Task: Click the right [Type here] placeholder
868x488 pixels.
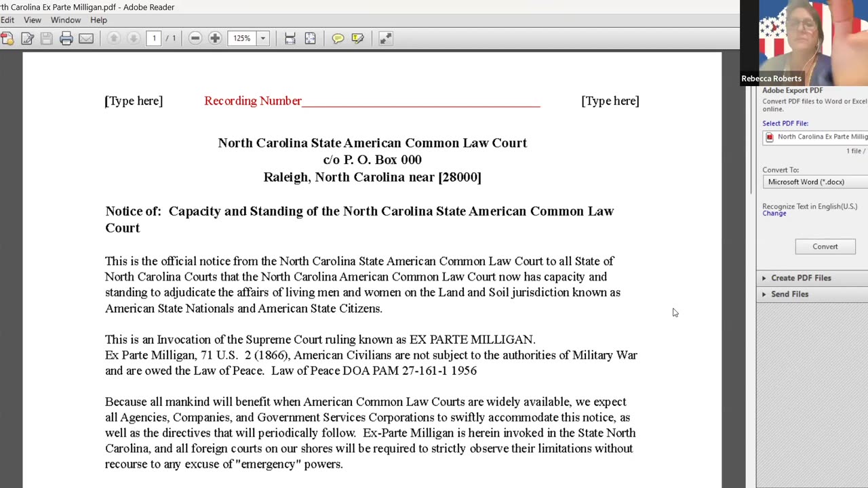Action: click(x=610, y=101)
